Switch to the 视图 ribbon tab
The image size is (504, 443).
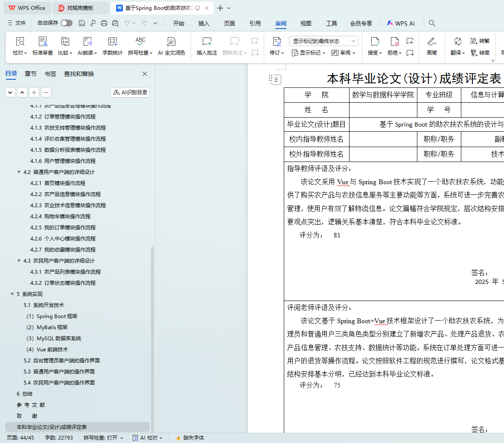tap(306, 23)
